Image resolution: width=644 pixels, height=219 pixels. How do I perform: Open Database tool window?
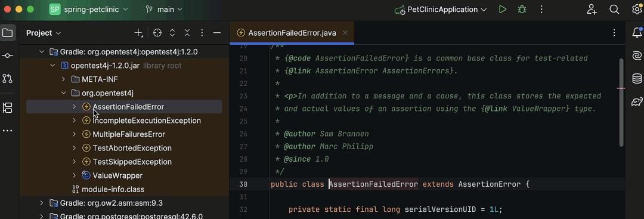tap(637, 79)
